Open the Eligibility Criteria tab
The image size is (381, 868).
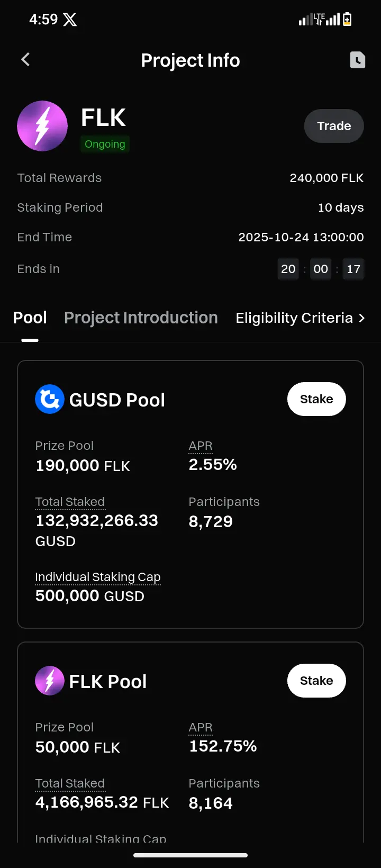coord(294,318)
